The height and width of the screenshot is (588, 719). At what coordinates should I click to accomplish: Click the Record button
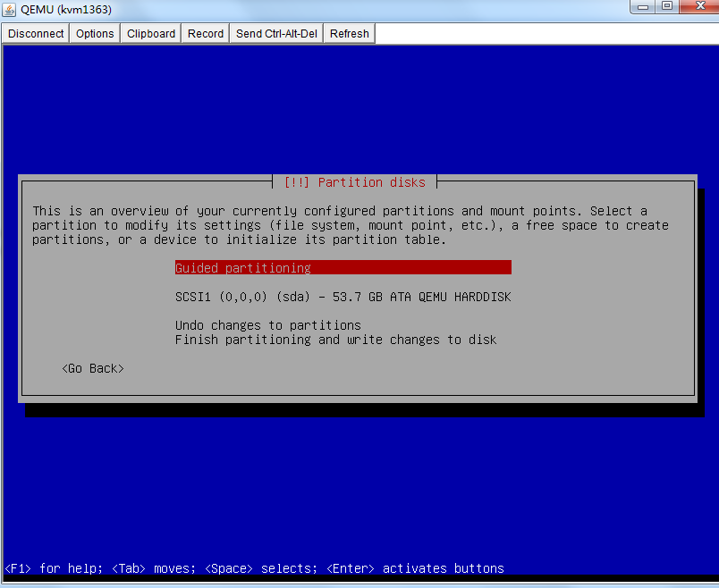click(x=206, y=33)
